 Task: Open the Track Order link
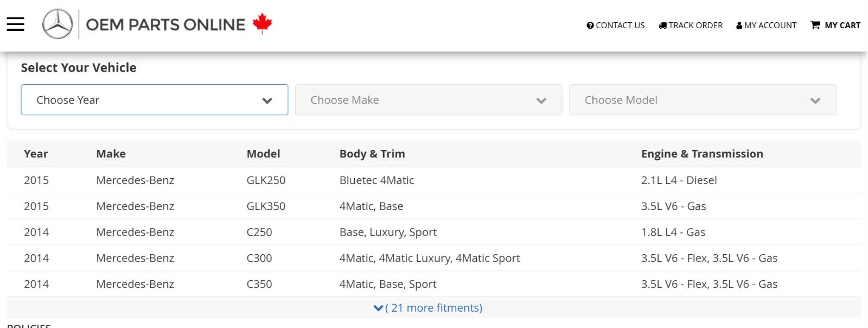coord(691,26)
